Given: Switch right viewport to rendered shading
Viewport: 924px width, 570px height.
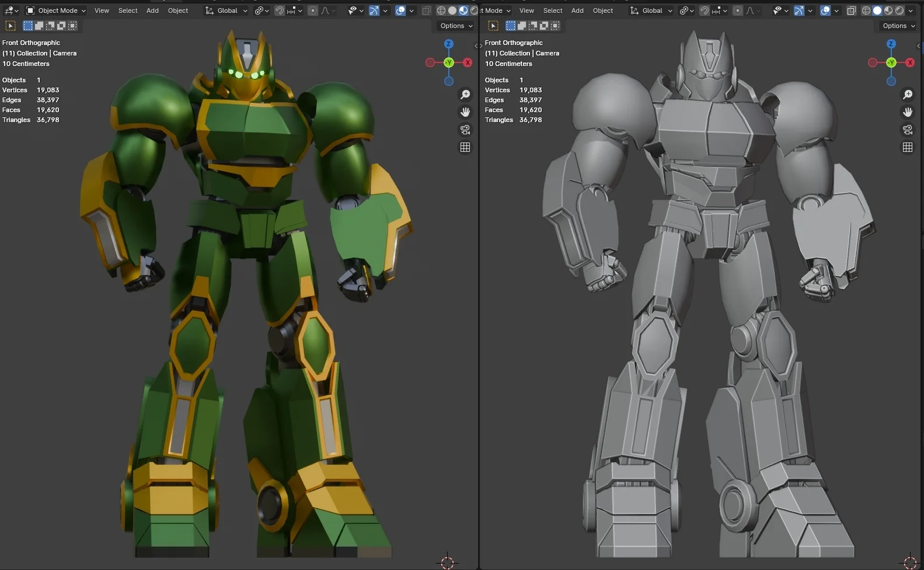Looking at the screenshot, I should tap(899, 11).
